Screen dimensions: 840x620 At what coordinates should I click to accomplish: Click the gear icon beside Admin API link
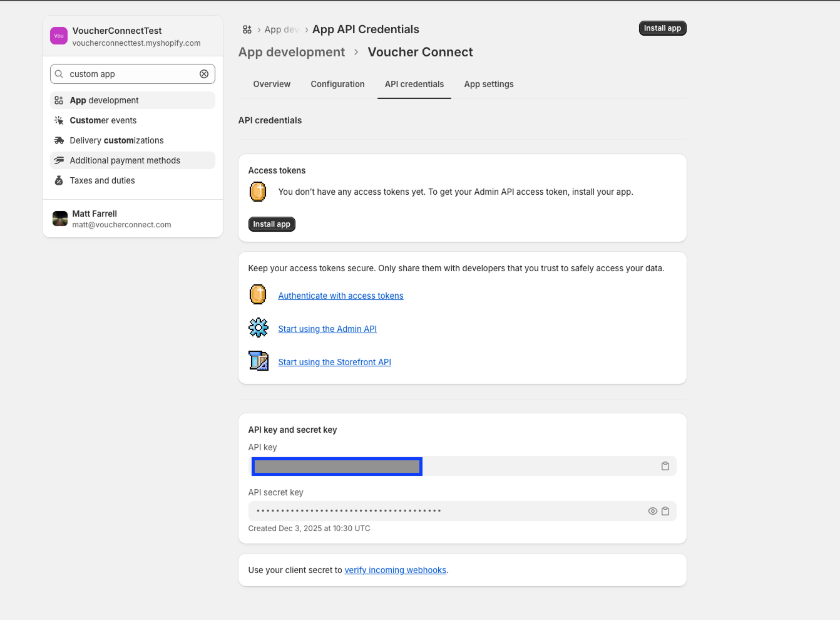[258, 328]
